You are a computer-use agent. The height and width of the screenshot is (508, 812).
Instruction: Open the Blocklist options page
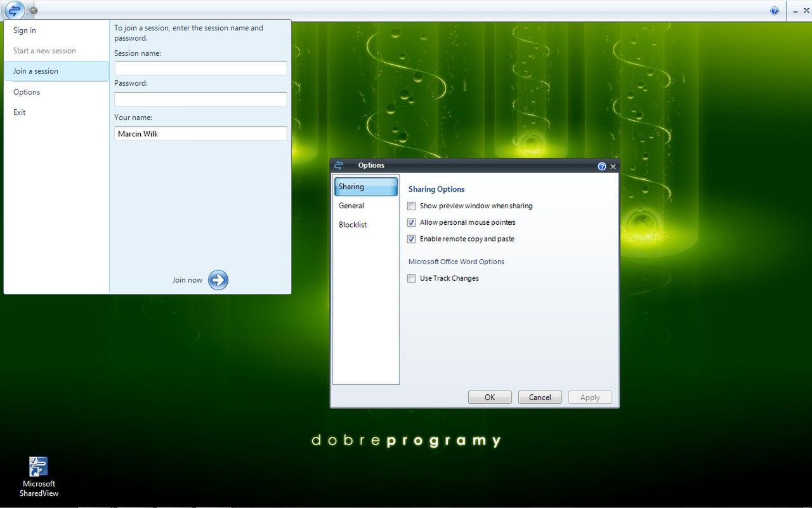pyautogui.click(x=353, y=225)
